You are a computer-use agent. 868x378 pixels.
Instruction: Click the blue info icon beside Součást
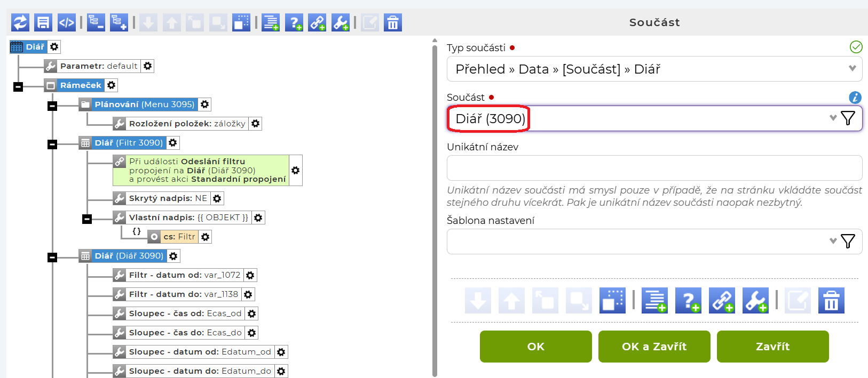click(x=855, y=98)
